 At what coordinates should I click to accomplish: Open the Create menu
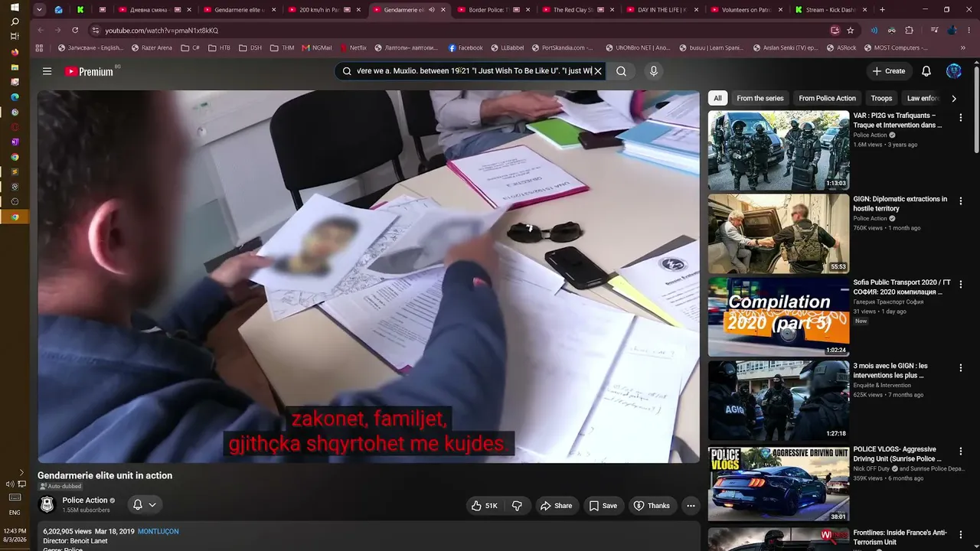[888, 71]
